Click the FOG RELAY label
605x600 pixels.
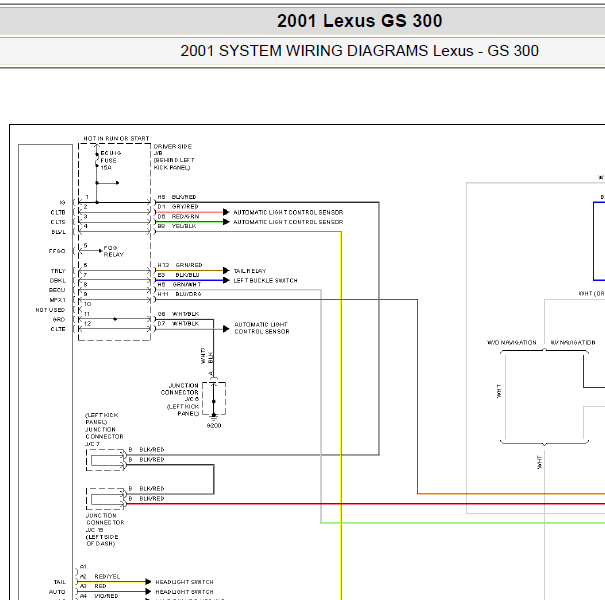click(113, 251)
